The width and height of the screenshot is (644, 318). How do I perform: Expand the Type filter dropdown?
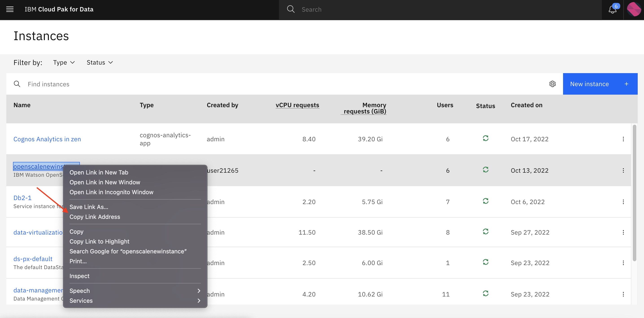tap(64, 63)
